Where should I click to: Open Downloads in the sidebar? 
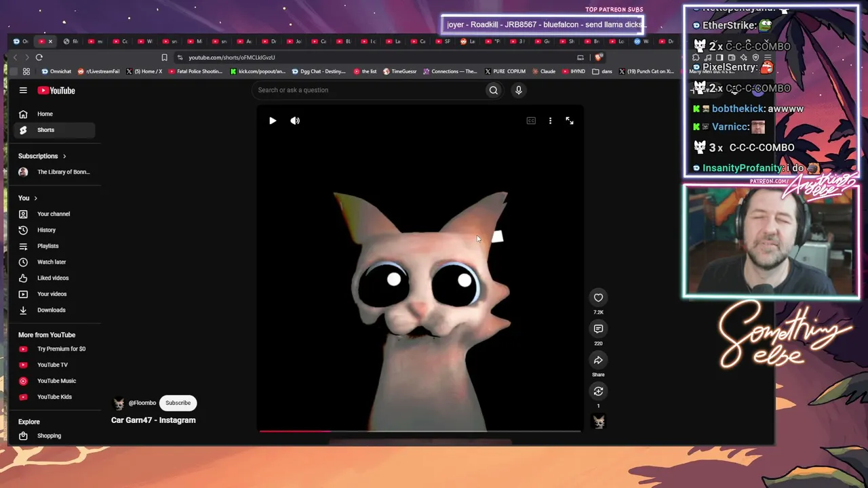tap(54, 310)
